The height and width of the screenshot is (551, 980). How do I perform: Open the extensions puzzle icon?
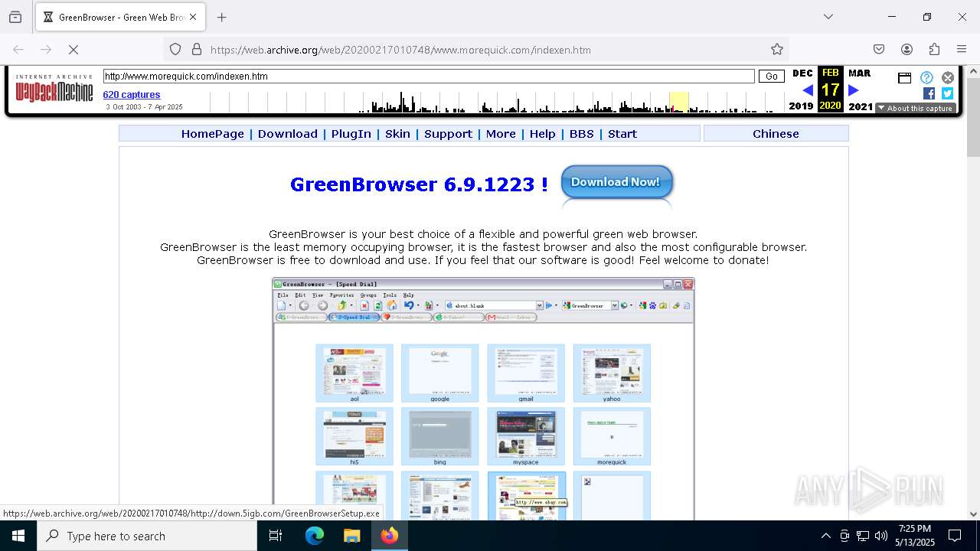(934, 50)
